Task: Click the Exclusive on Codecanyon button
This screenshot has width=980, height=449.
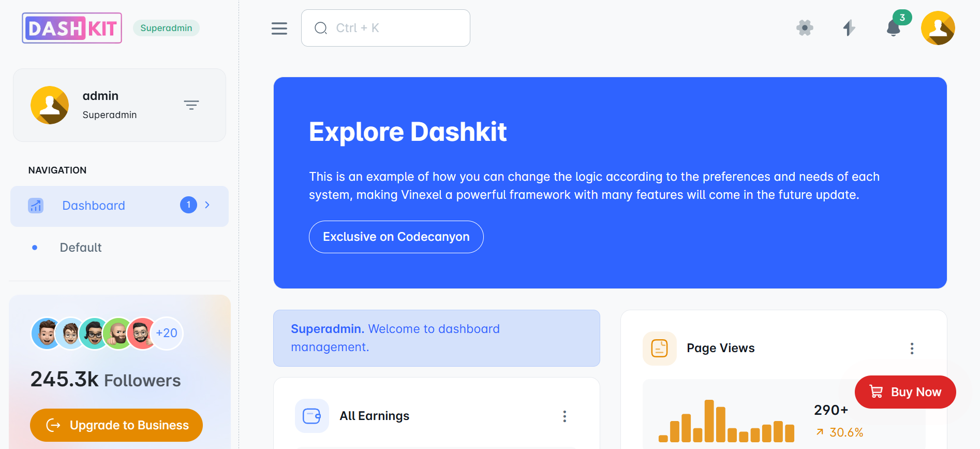Action: tap(396, 237)
